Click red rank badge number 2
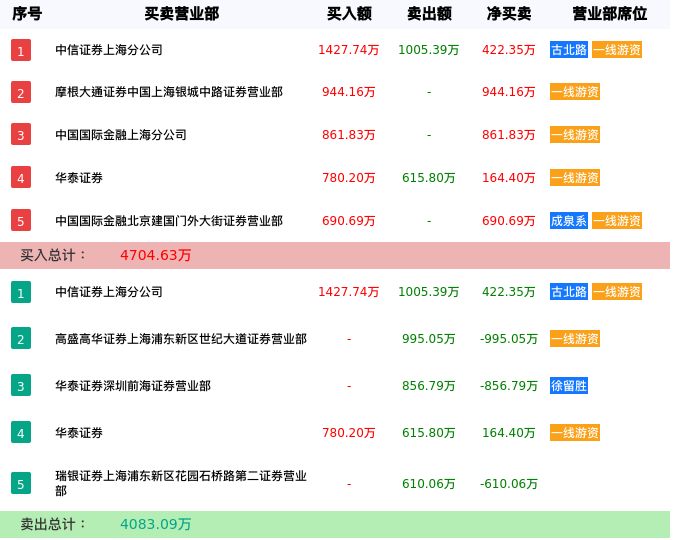Viewport: 676px width, 540px height. pos(21,92)
